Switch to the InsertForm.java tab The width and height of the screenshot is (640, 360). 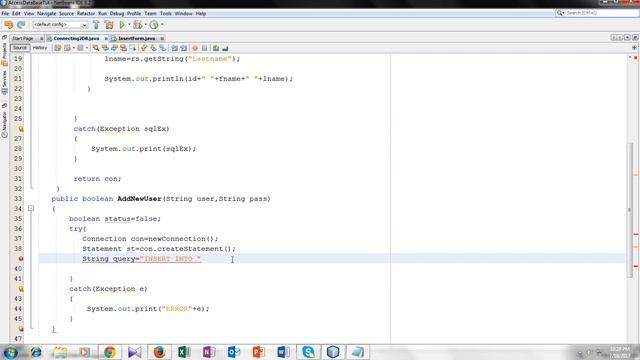click(136, 38)
